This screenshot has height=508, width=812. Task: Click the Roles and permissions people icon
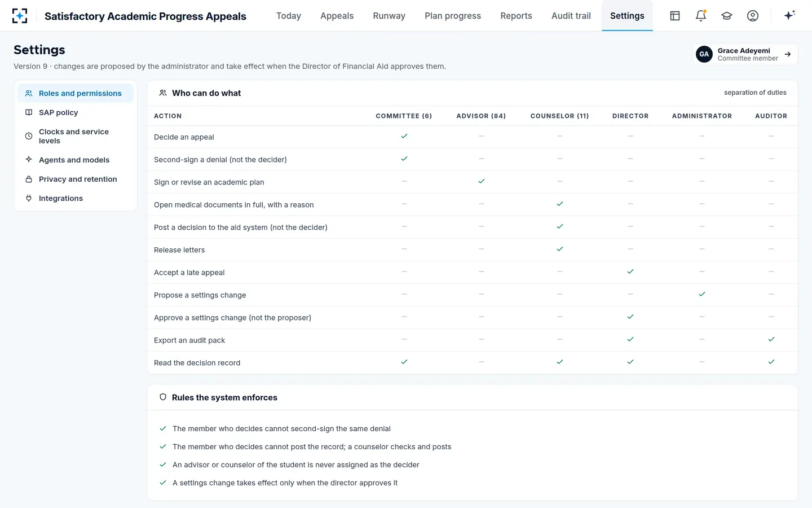29,93
